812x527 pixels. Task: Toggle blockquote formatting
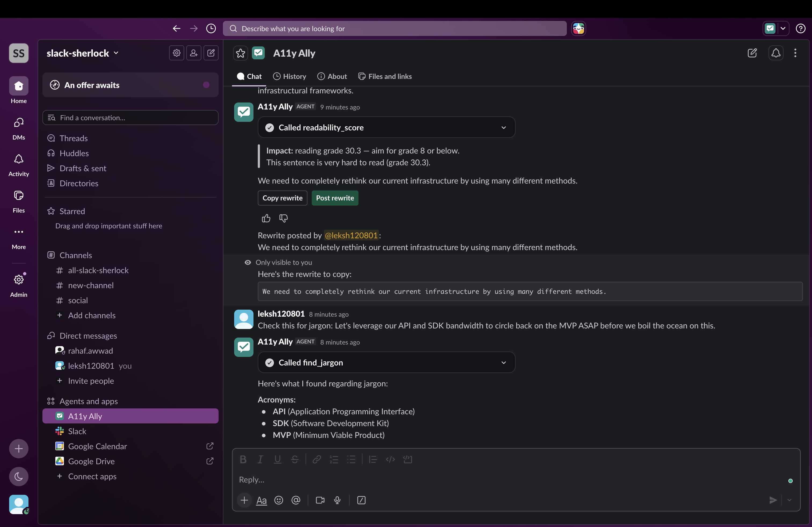(x=373, y=459)
